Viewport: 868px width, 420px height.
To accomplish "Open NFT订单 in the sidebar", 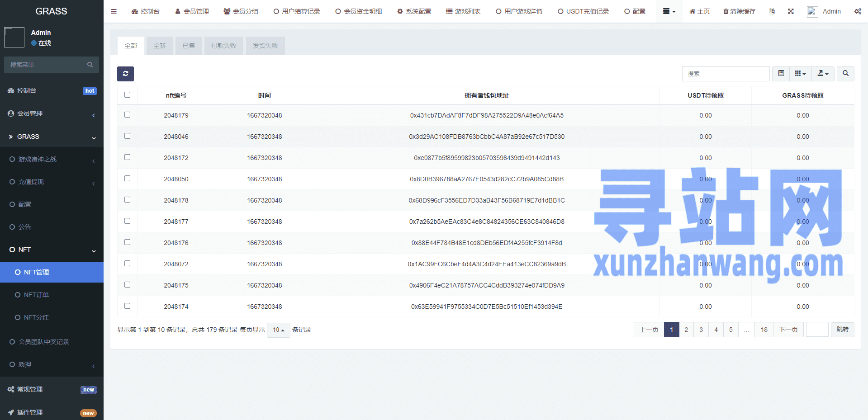I will pyautogui.click(x=52, y=295).
